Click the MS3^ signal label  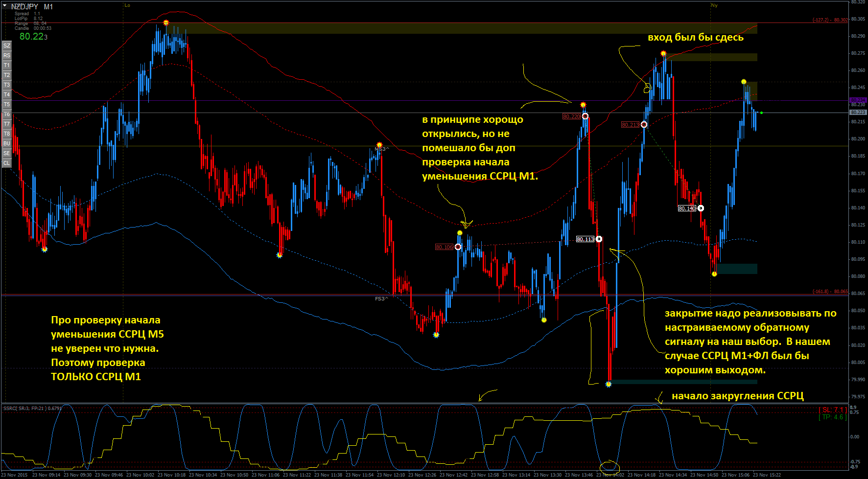(382, 149)
